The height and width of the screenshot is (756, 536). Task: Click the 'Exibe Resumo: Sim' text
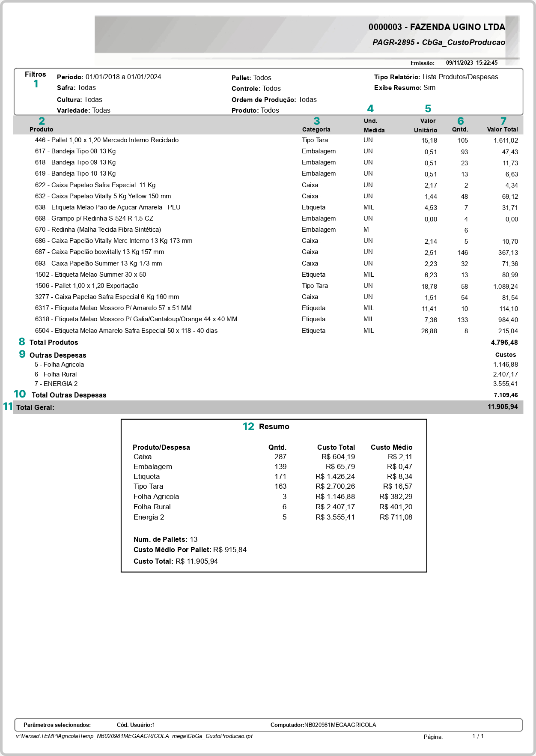point(405,88)
